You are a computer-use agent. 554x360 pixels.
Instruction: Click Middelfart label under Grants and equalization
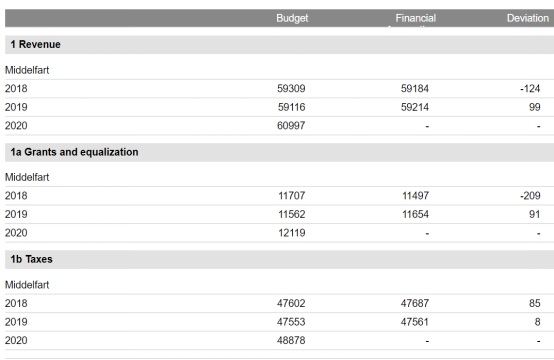27,177
